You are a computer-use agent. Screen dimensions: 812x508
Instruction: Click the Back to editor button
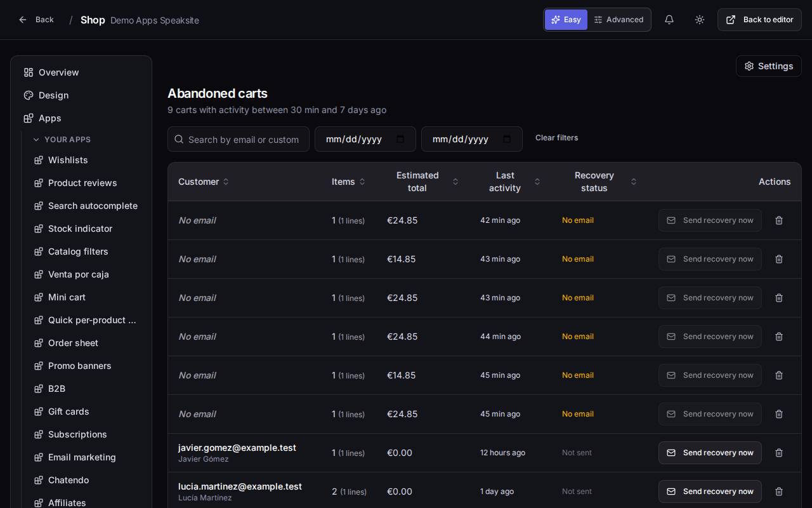coord(759,20)
